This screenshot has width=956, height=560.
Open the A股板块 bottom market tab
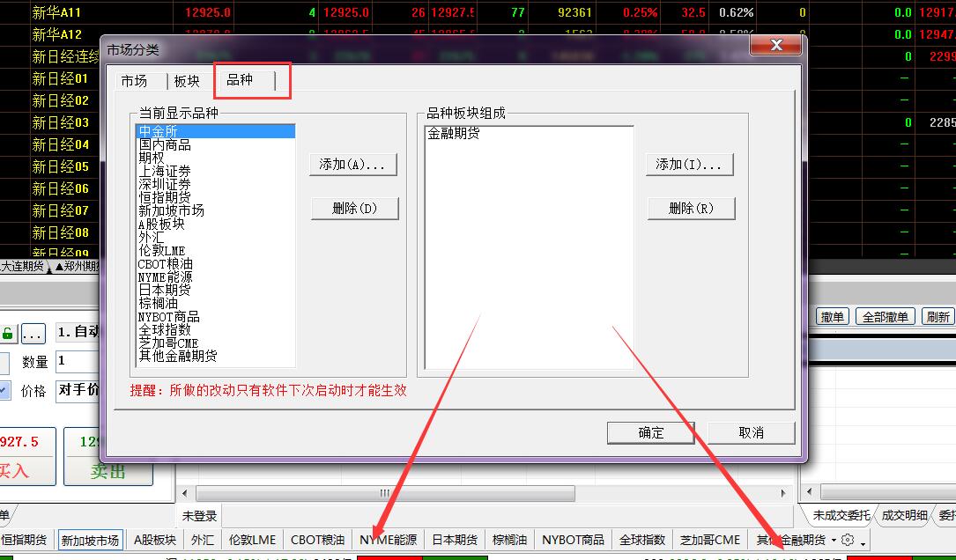155,540
